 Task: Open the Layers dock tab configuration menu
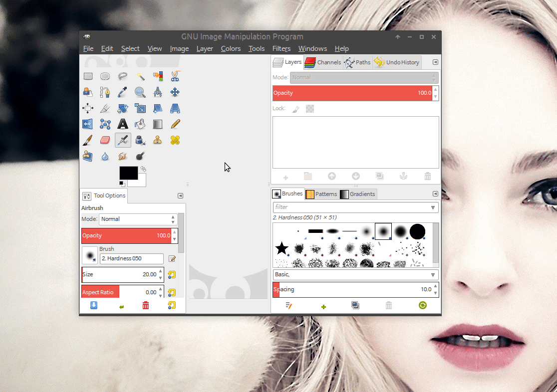coord(435,62)
